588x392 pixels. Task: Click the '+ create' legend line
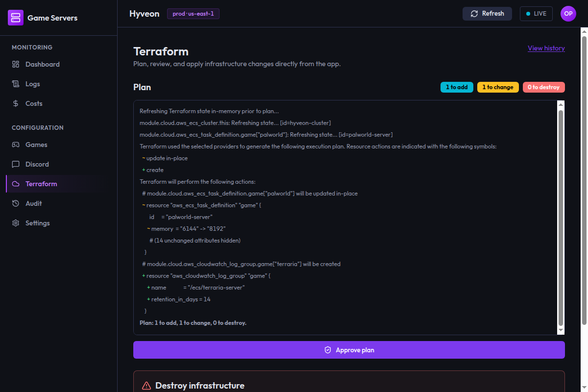point(153,170)
